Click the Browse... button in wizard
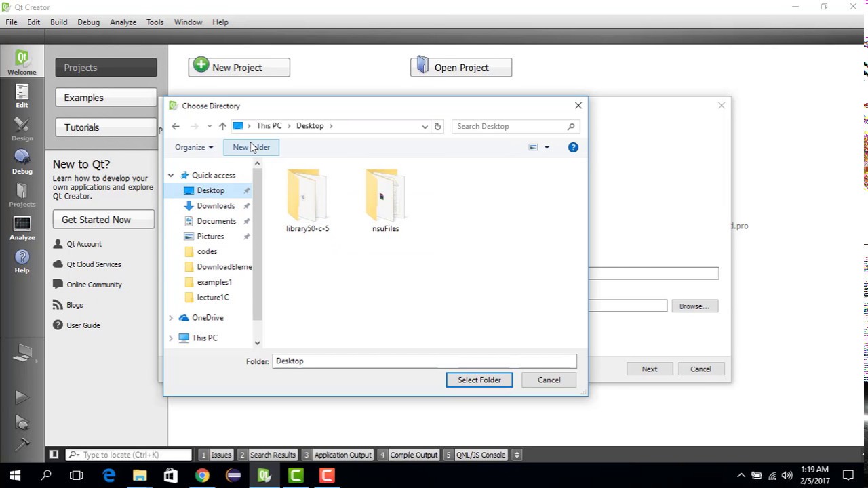Image resolution: width=868 pixels, height=488 pixels. click(x=694, y=306)
